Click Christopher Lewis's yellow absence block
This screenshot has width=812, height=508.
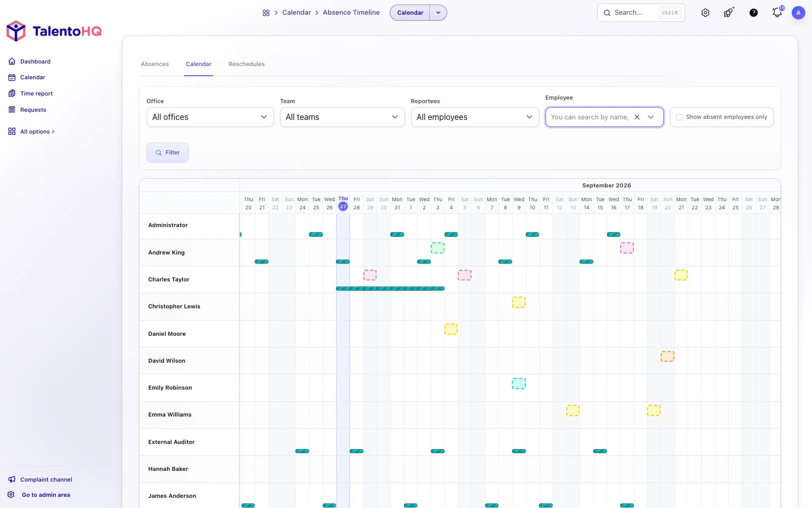[x=519, y=302]
